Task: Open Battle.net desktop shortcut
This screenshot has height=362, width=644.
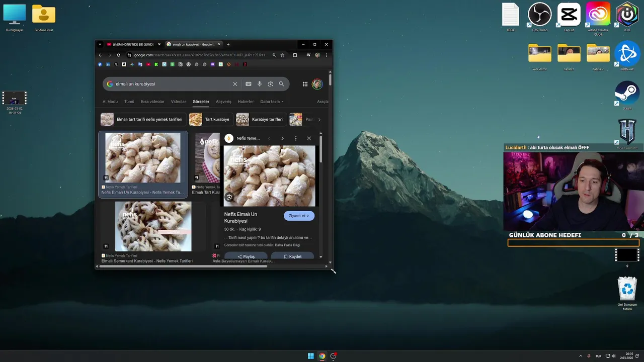Action: (627, 56)
